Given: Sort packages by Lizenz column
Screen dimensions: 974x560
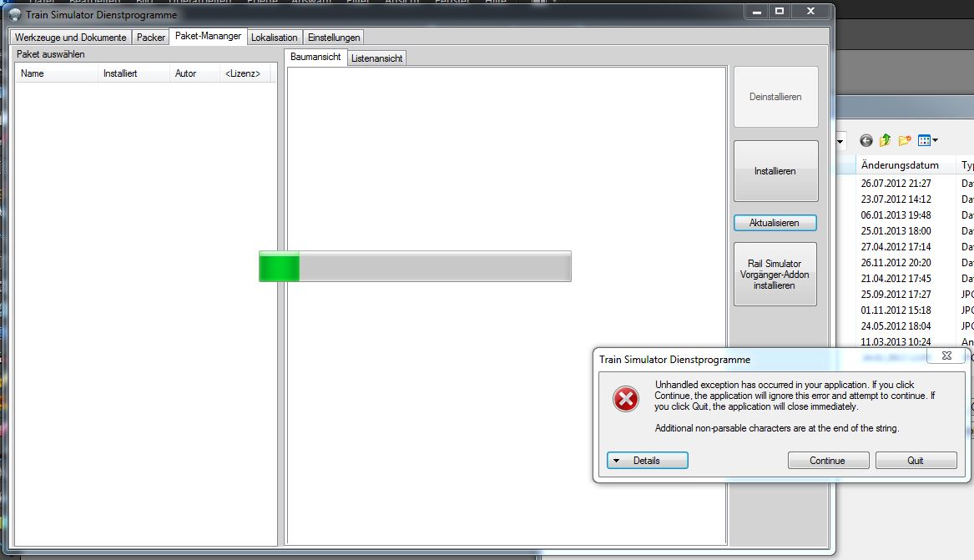Looking at the screenshot, I should (245, 73).
